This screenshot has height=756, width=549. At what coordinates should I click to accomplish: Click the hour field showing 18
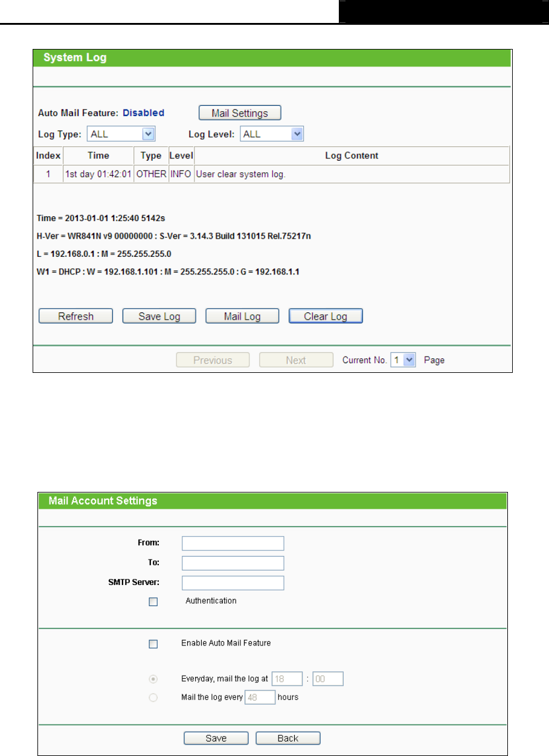pos(287,679)
